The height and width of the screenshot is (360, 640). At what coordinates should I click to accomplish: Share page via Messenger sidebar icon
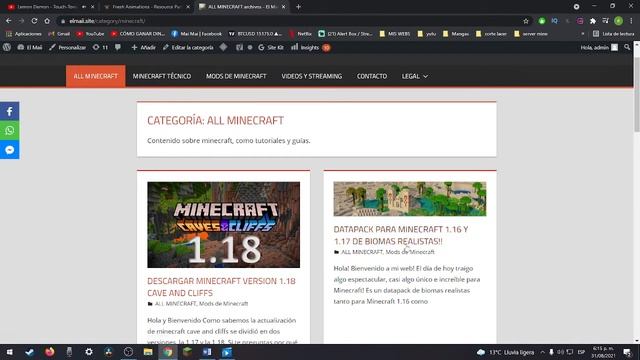[x=9, y=149]
